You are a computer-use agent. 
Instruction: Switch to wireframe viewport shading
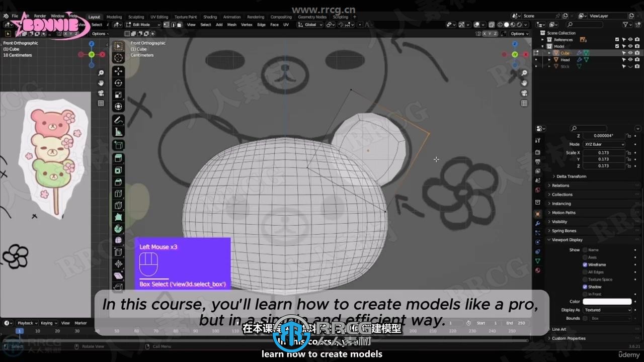point(500,25)
